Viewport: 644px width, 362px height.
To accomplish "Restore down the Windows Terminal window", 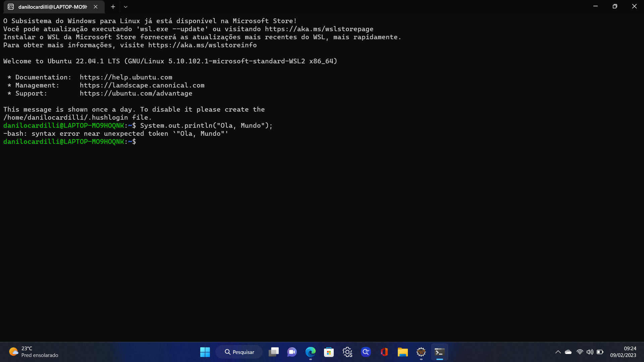I will point(615,6).
